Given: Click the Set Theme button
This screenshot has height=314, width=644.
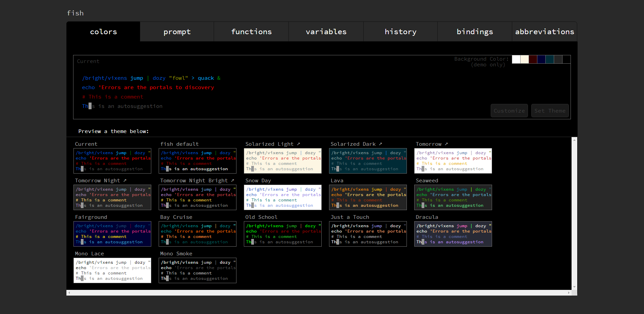Looking at the screenshot, I should [x=550, y=111].
